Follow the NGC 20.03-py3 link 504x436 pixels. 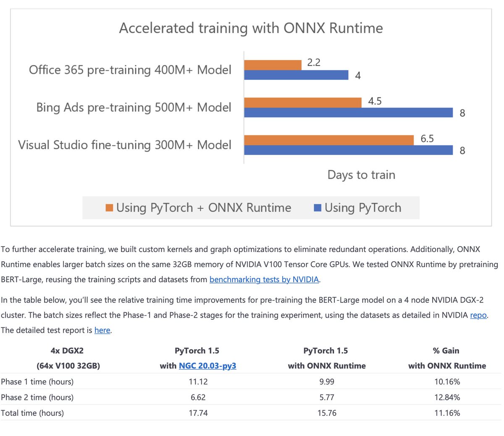(x=207, y=366)
